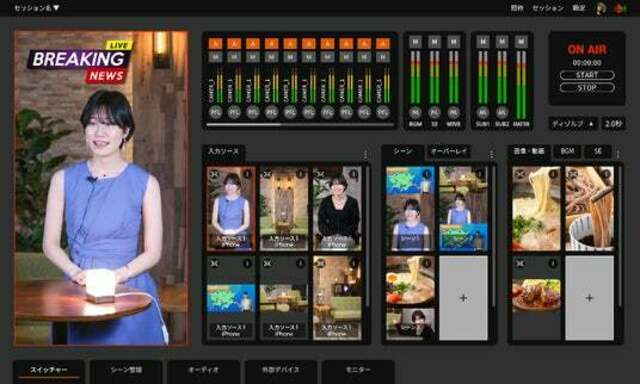The height and width of the screenshot is (384, 640).
Task: Mute the SE channel with its M button
Action: coord(434,42)
